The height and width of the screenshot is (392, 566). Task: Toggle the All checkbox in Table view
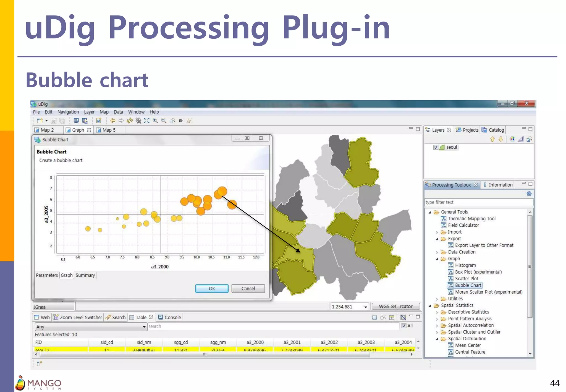[404, 326]
